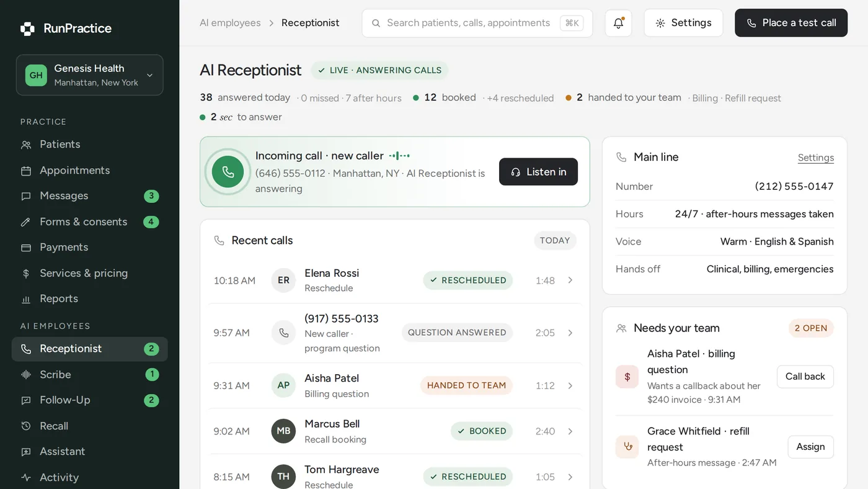Viewport: 868px width, 489px height.
Task: Go to Appointments in the sidebar
Action: pyautogui.click(x=90, y=171)
